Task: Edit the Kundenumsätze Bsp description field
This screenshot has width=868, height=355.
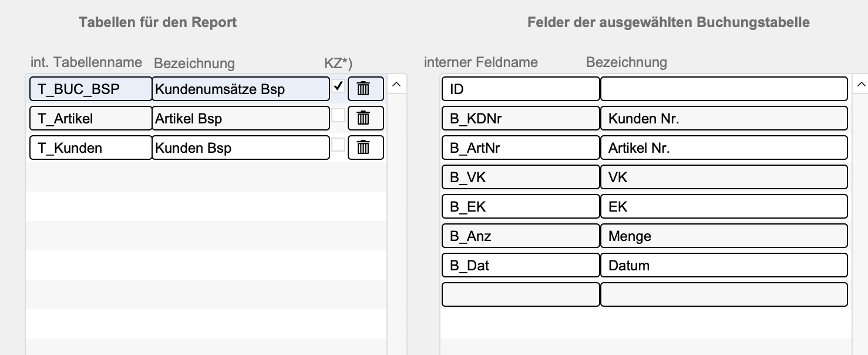Action: 241,89
